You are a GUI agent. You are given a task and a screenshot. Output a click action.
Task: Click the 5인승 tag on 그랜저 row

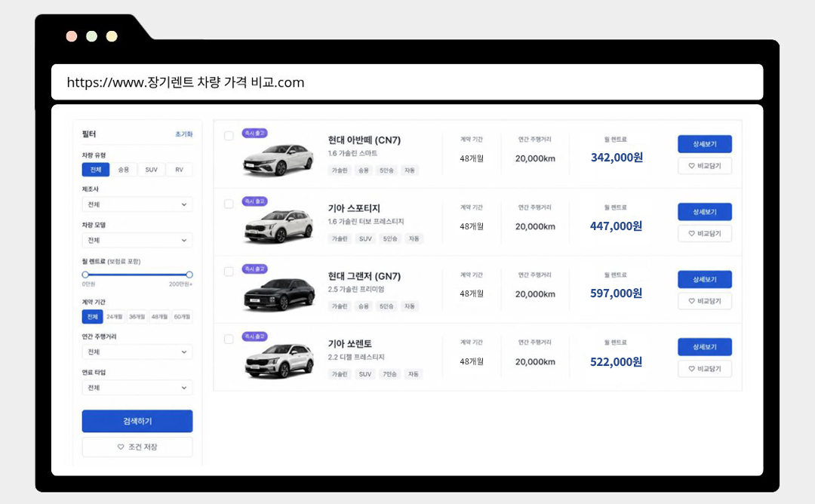pos(386,306)
